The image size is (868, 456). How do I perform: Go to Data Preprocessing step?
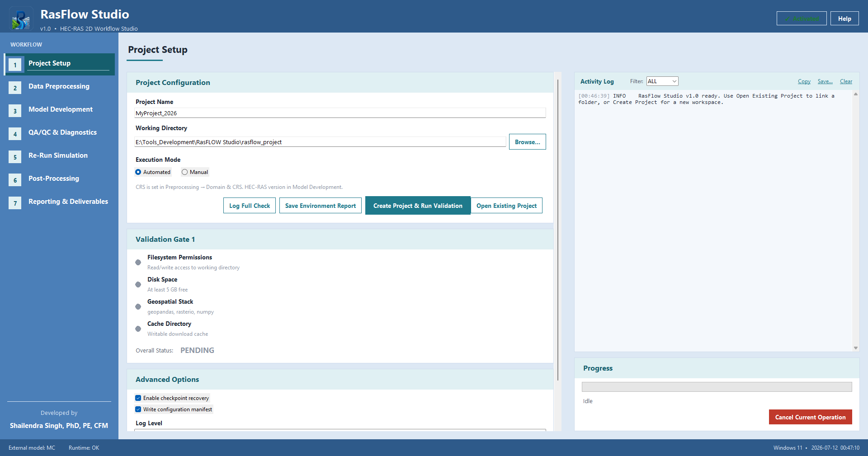click(x=59, y=86)
